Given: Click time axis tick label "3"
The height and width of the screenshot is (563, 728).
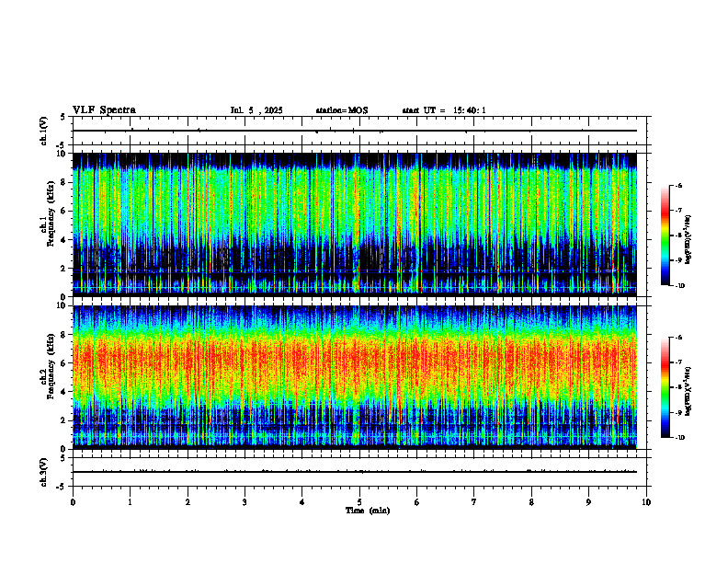Looking at the screenshot, I should pos(245,502).
